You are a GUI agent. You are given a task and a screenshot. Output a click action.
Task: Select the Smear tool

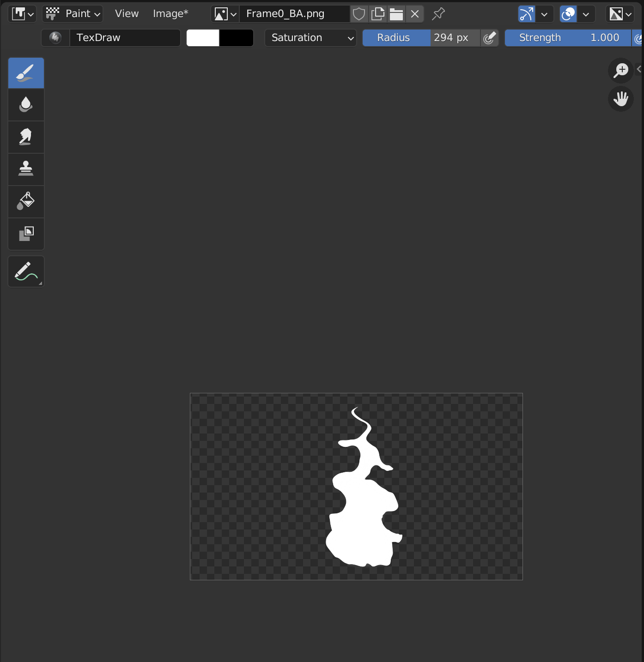click(26, 137)
